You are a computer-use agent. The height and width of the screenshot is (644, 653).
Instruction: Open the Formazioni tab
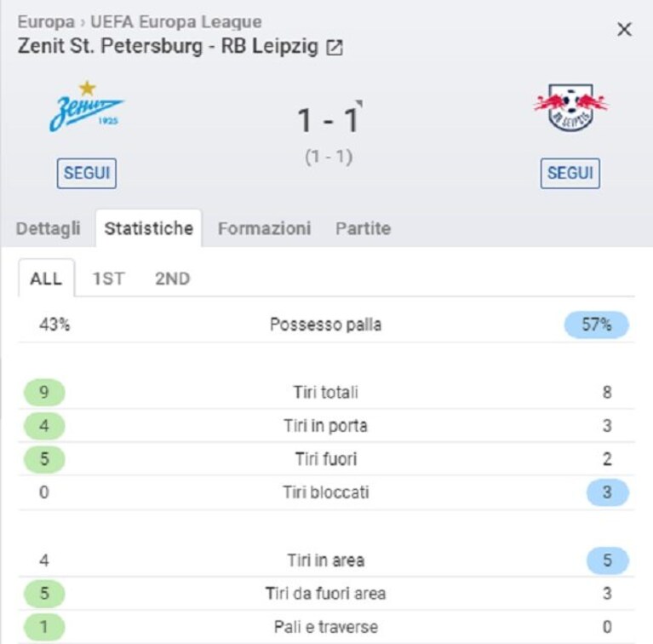pos(265,228)
